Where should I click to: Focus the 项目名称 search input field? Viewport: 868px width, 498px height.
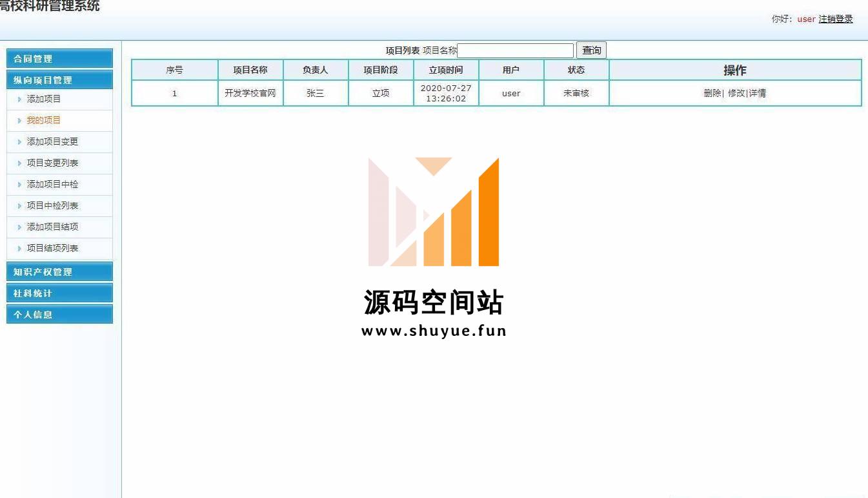pos(516,50)
